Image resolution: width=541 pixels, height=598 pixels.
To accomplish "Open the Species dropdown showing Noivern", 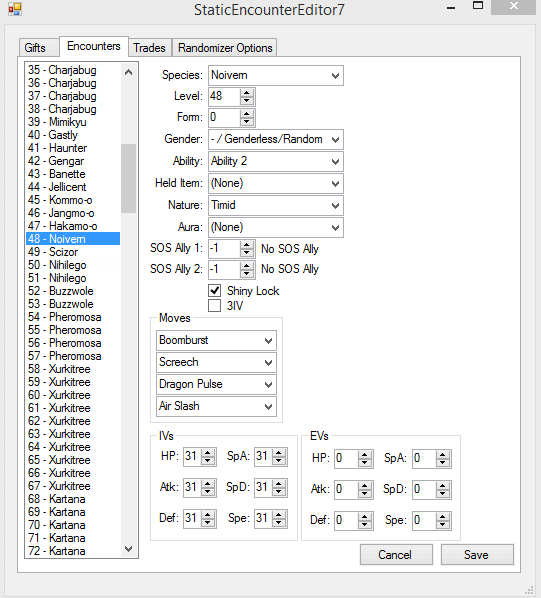I will pyautogui.click(x=276, y=76).
